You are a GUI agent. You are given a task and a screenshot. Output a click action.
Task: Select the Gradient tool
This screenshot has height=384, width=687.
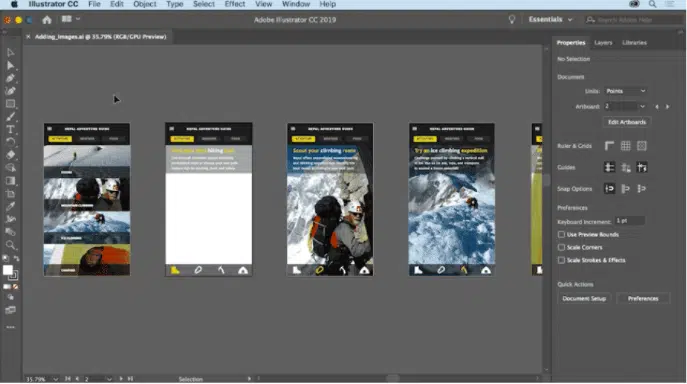[x=11, y=181]
